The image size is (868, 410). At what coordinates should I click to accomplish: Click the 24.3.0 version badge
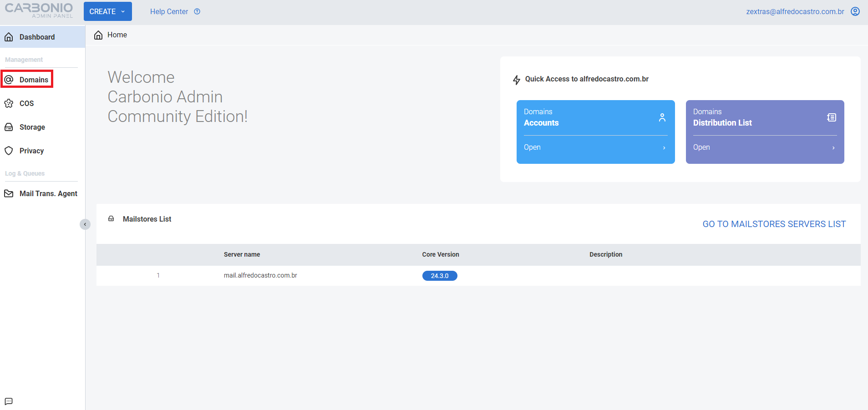tap(440, 276)
